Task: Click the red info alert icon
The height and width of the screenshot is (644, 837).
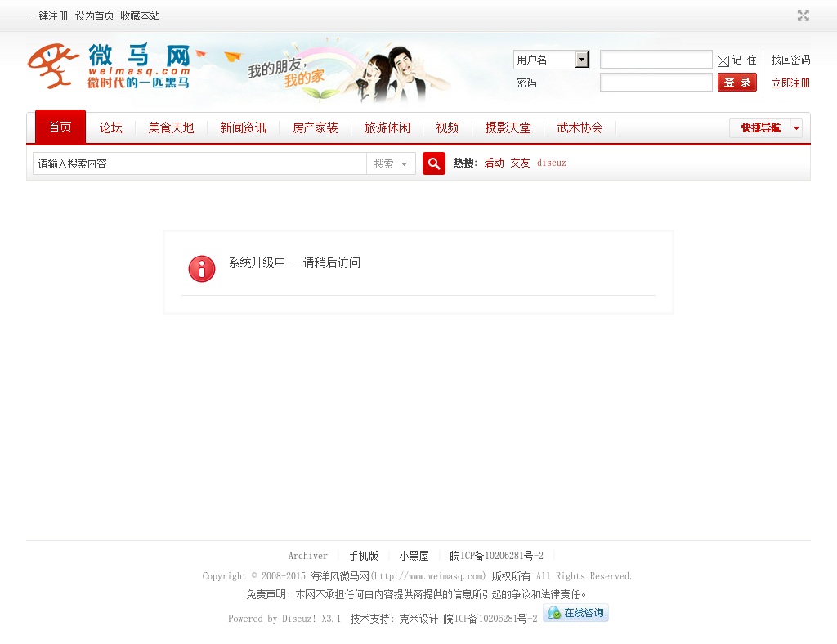Action: pos(202,269)
